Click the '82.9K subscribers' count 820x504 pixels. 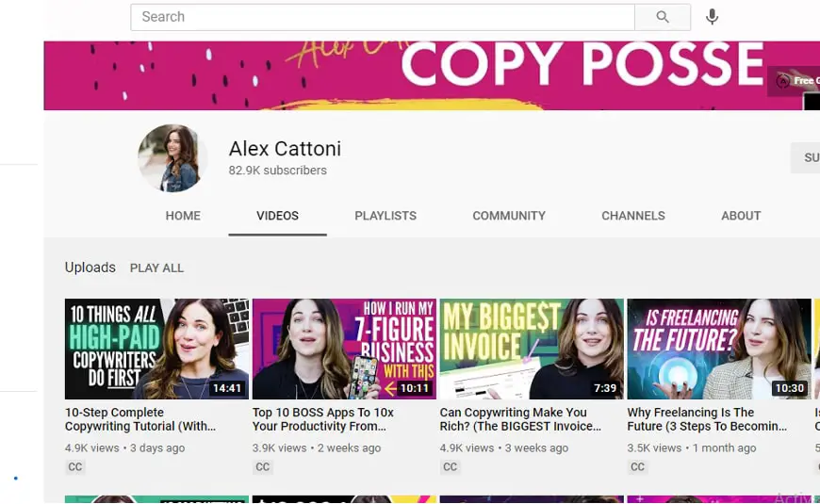click(x=278, y=171)
